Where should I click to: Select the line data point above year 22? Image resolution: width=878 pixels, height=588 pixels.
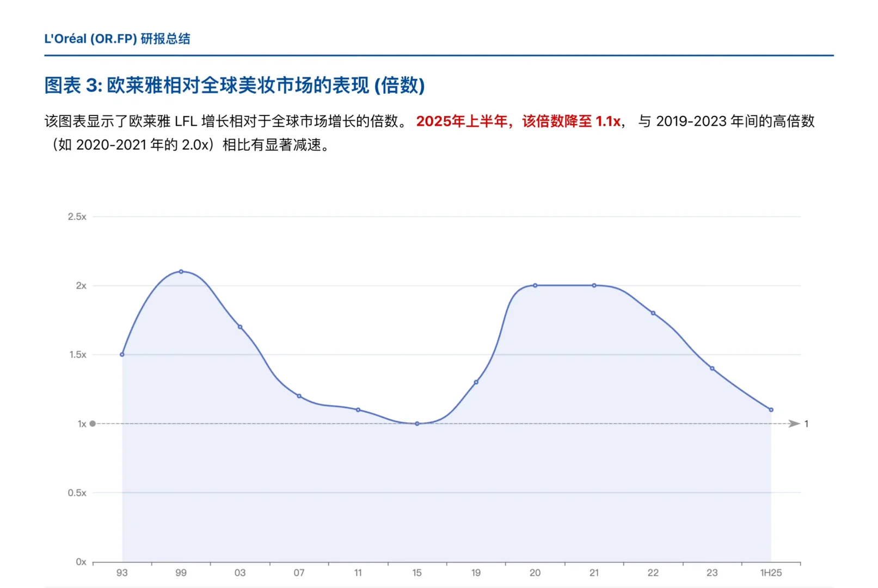[653, 313]
